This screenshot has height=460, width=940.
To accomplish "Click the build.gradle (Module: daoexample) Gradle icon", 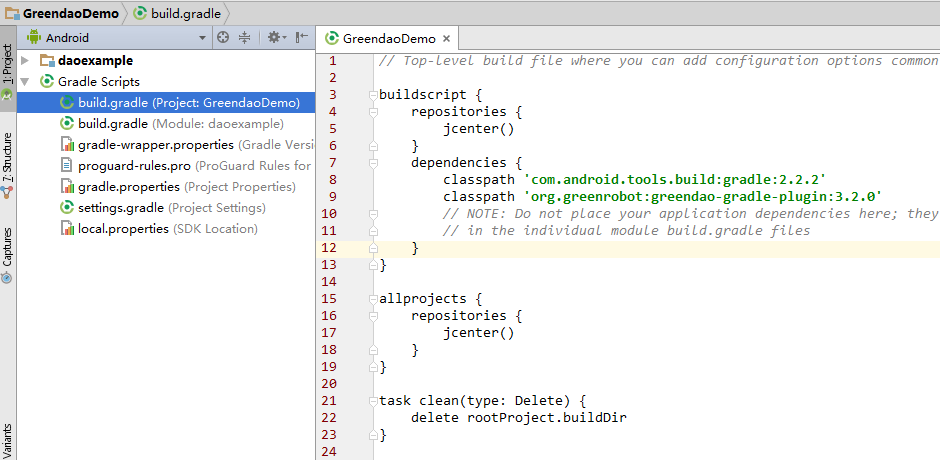I will click(x=67, y=124).
